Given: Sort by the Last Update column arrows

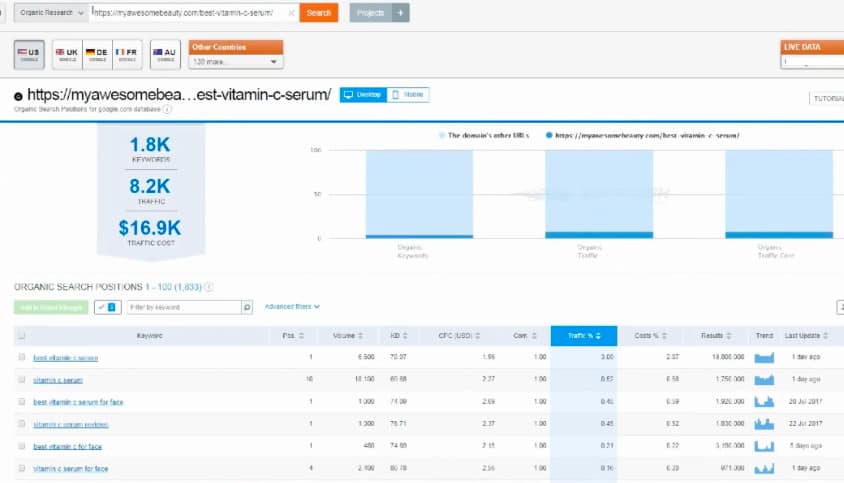Looking at the screenshot, I should tap(826, 335).
